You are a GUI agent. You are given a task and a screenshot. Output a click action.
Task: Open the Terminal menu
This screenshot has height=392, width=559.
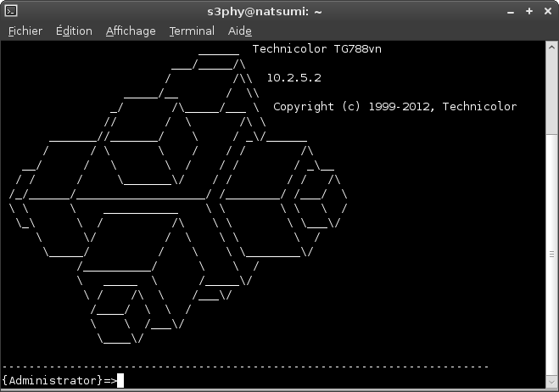click(x=192, y=31)
